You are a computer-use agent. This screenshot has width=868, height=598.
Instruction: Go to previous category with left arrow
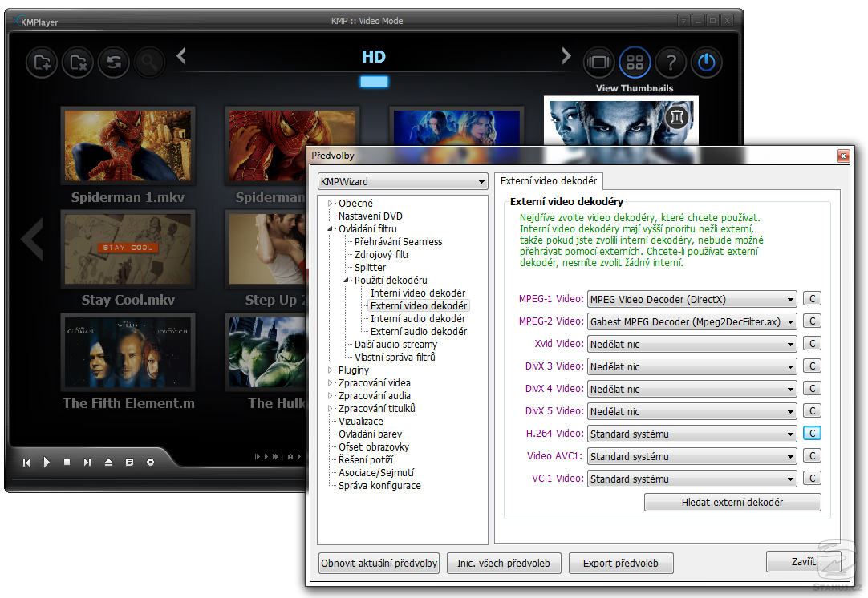[x=181, y=55]
